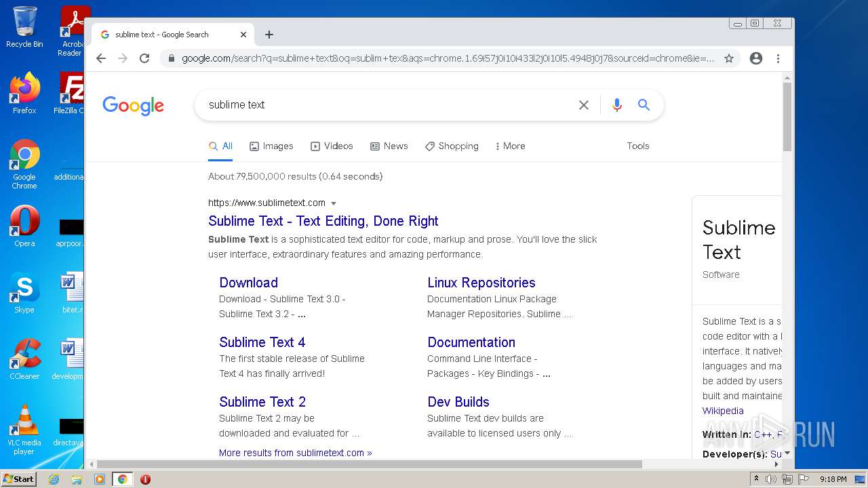Open the Sublime Text 2 sitelink
868x488 pixels.
[262, 402]
